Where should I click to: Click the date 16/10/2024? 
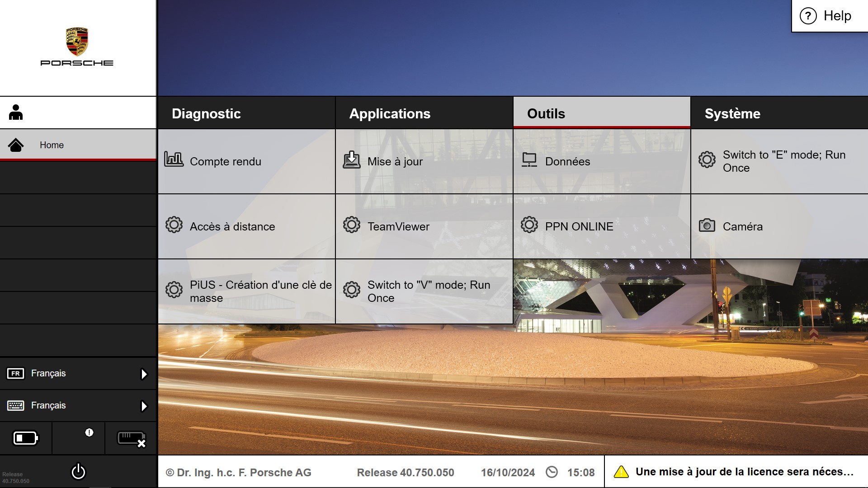(x=508, y=473)
